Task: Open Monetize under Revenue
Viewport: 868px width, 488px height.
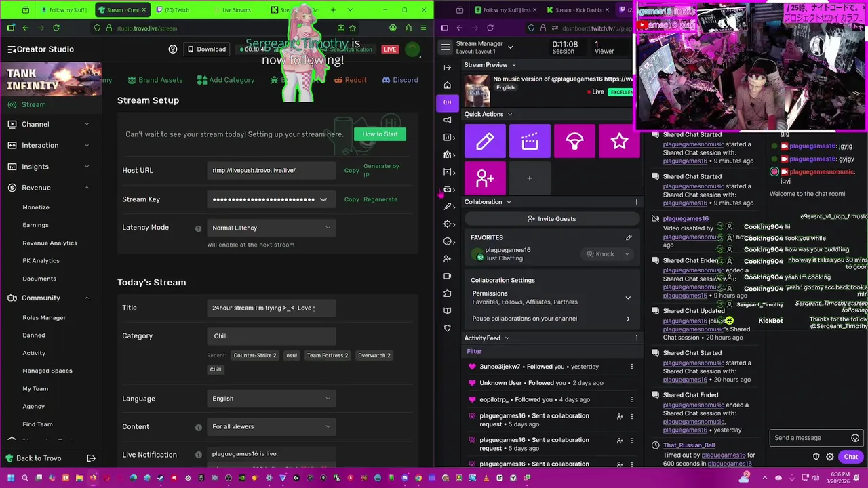Action: (x=36, y=207)
